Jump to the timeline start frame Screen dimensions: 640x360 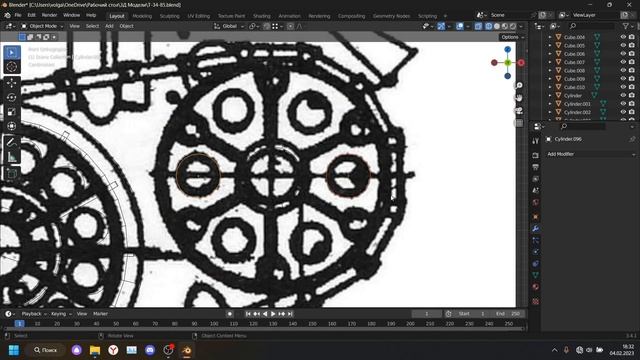[248, 314]
